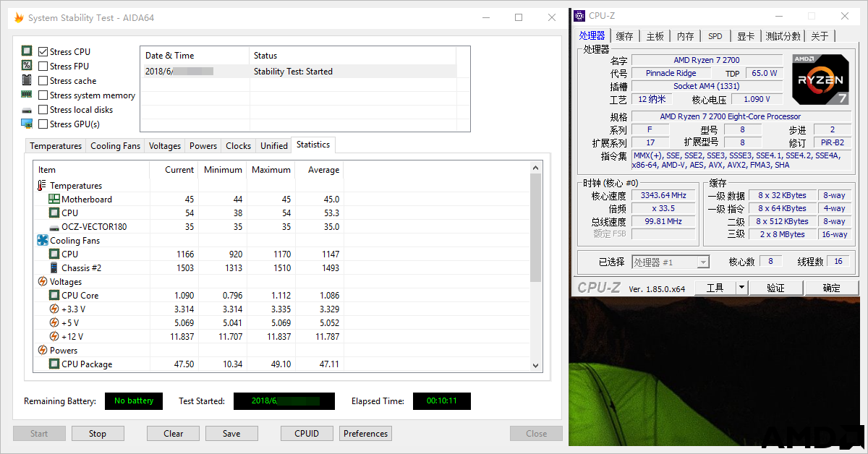Screen dimensions: 868x454
Task: Open the processor selection dropdown in CPU-Z
Action: point(671,262)
